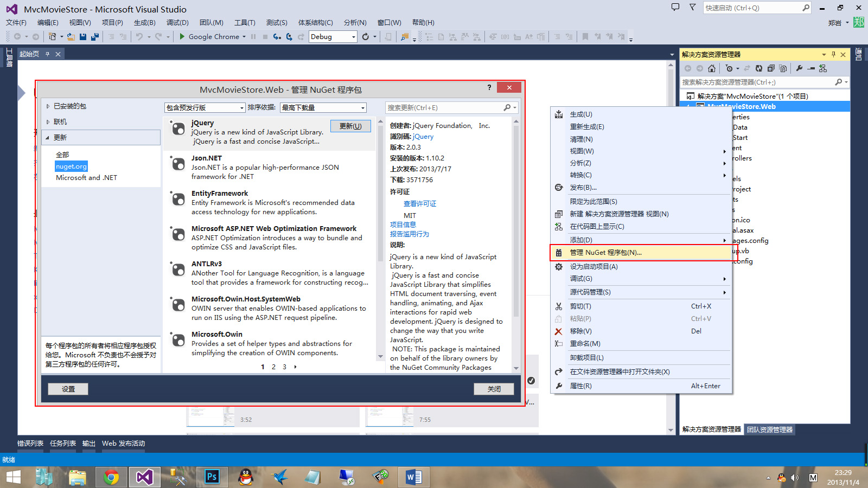
Task: Click the Undo arrow in main toolbar
Action: (139, 36)
